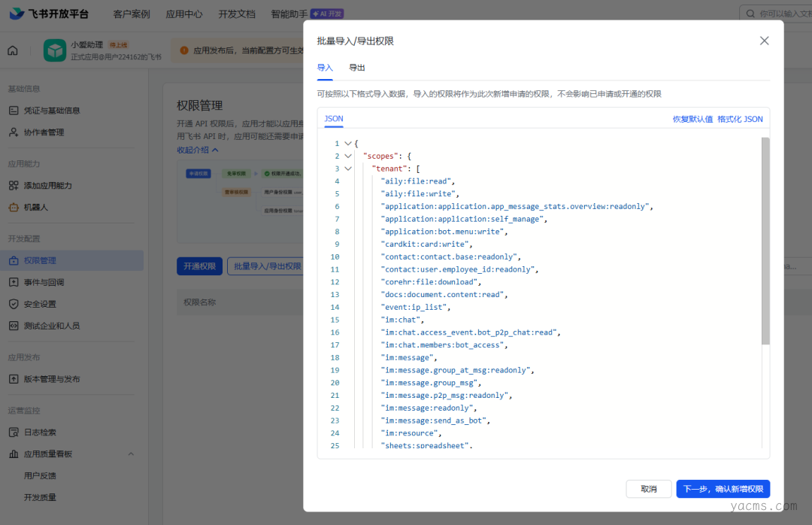The width and height of the screenshot is (812, 525).
Task: Click the green app avatar icon for 小爱助理
Action: (x=55, y=50)
